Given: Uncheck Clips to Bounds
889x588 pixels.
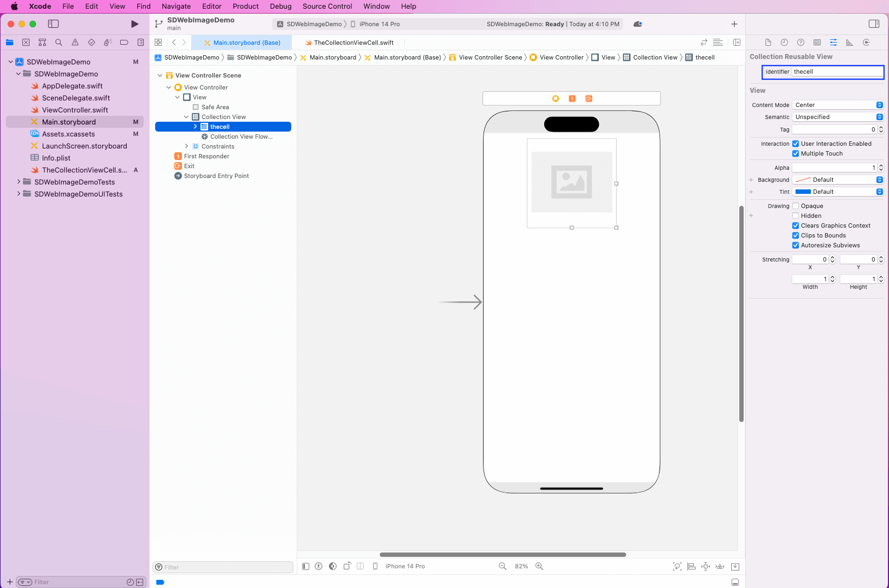Looking at the screenshot, I should click(796, 235).
